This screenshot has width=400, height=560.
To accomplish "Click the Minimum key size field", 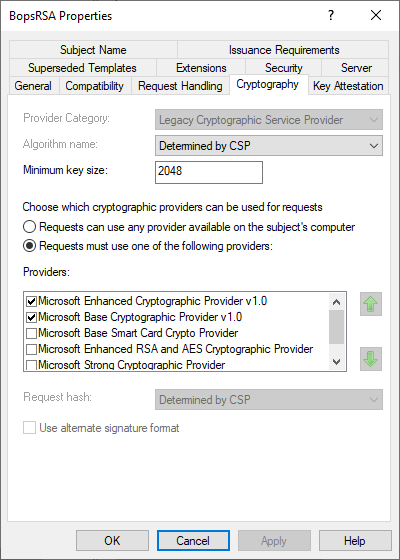I will (209, 172).
